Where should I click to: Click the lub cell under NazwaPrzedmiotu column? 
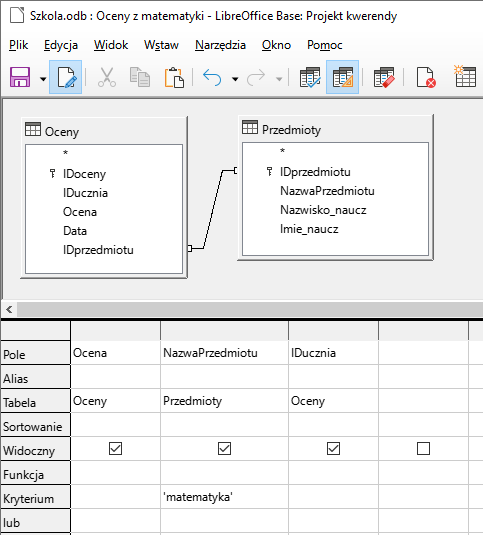pyautogui.click(x=224, y=521)
